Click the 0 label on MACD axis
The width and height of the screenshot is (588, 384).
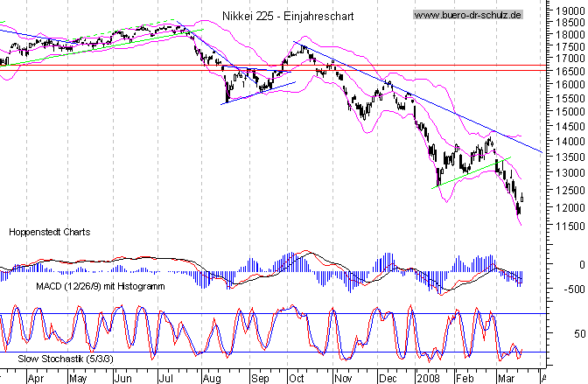coord(582,265)
